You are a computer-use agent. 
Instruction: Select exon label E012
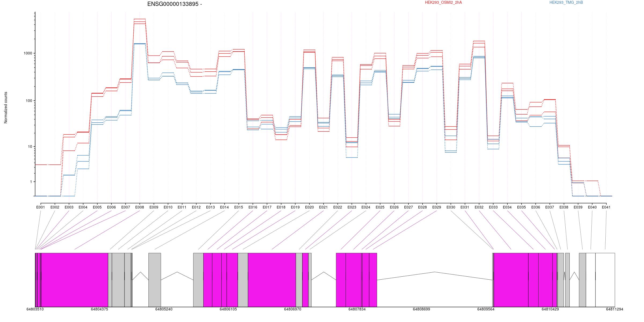tap(196, 207)
